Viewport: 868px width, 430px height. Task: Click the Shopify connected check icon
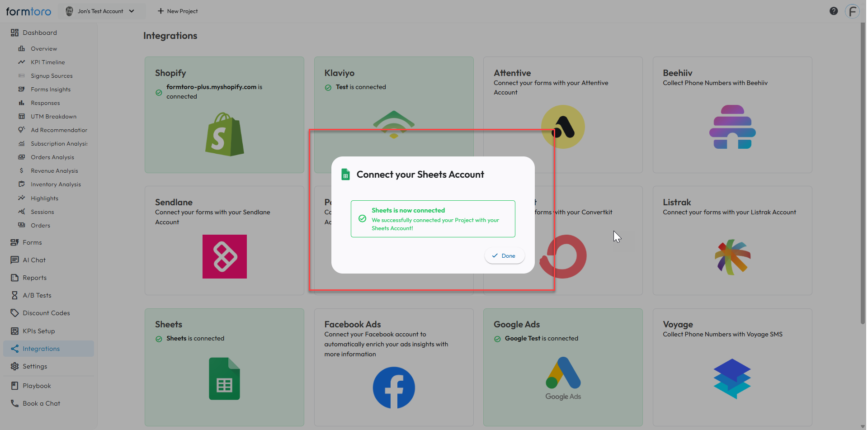click(x=159, y=92)
